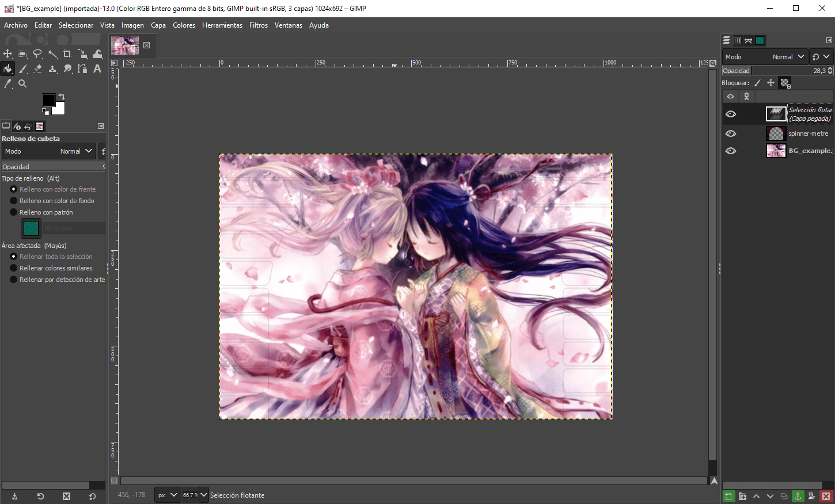Select the Move tool
835x504 pixels.
(x=7, y=54)
